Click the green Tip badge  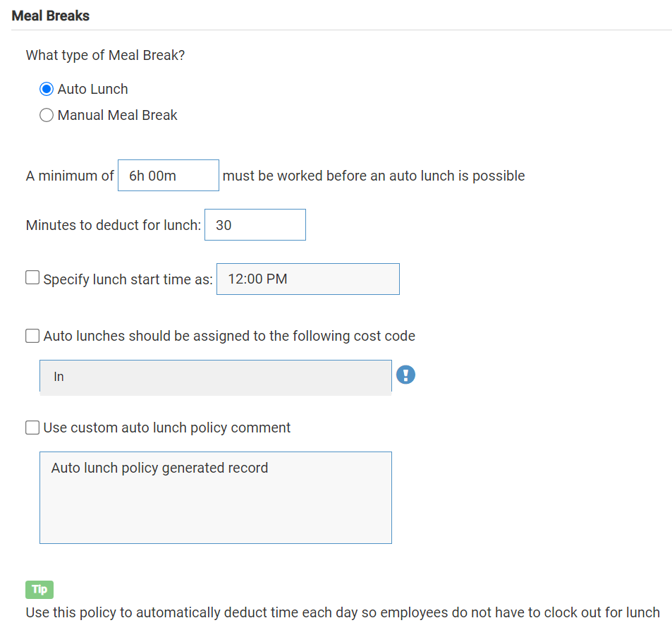[39, 590]
